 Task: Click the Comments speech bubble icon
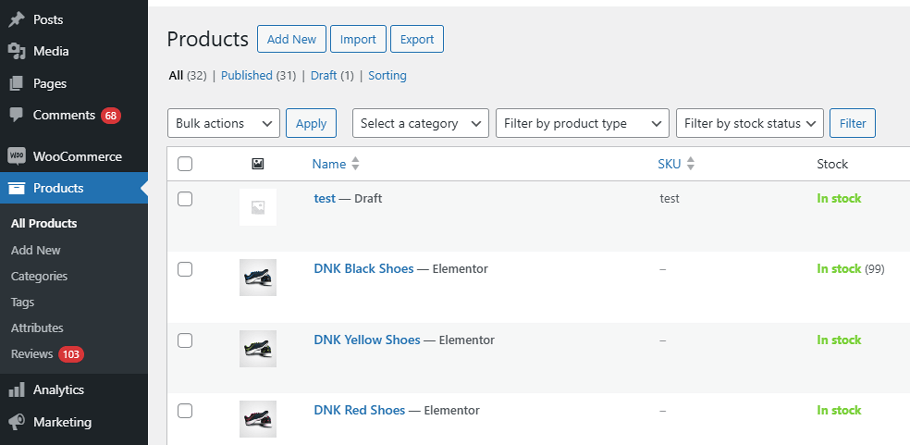click(16, 115)
